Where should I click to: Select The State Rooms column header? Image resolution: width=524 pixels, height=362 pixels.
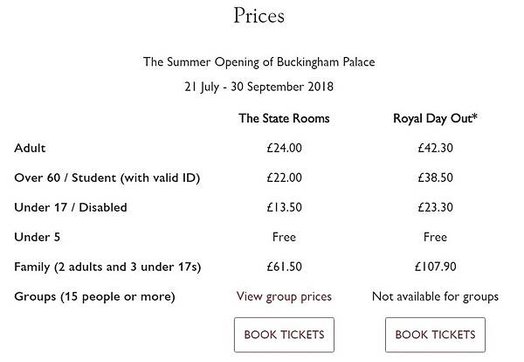[x=284, y=118]
